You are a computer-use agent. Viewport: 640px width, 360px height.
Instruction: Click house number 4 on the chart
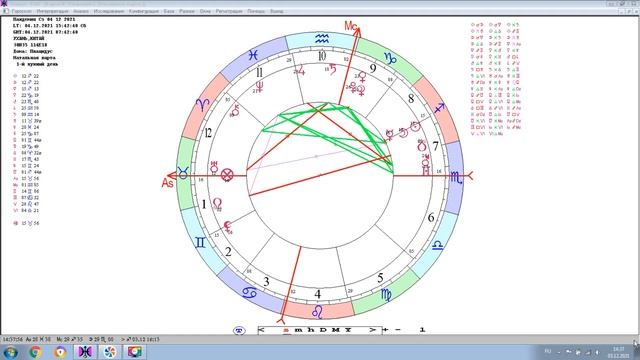(318, 294)
